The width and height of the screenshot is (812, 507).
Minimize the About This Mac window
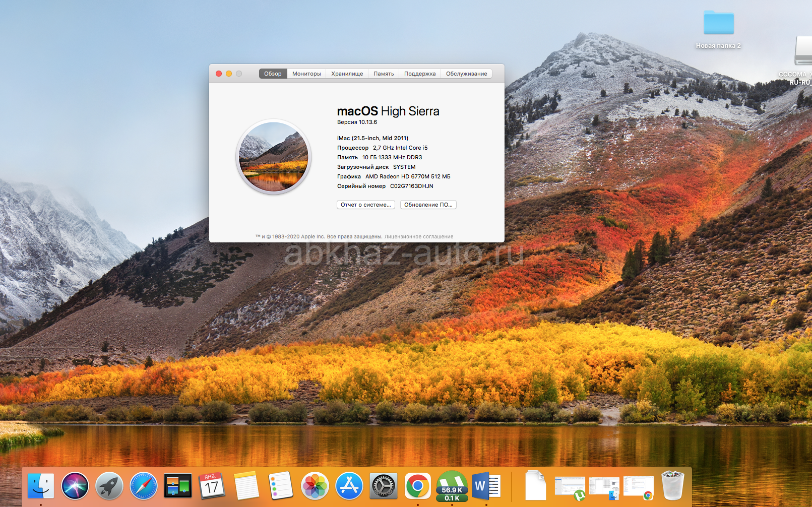(x=229, y=74)
